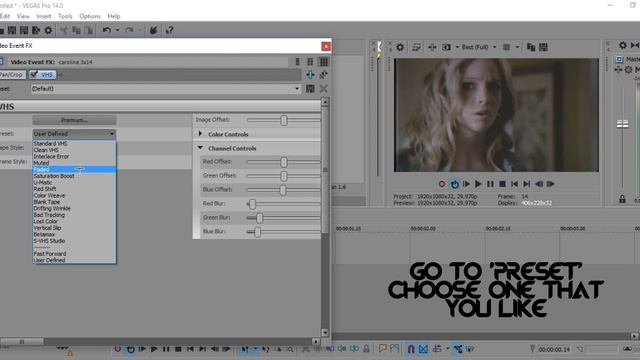The image size is (640, 360).
Task: Adjust the Blue Offset slider
Action: click(x=284, y=190)
